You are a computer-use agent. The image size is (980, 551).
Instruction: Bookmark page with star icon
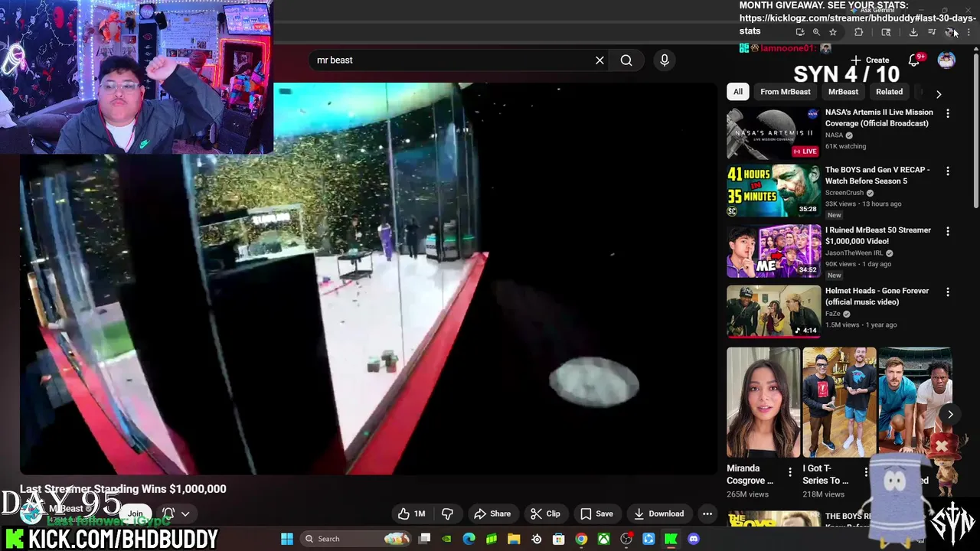pyautogui.click(x=833, y=32)
